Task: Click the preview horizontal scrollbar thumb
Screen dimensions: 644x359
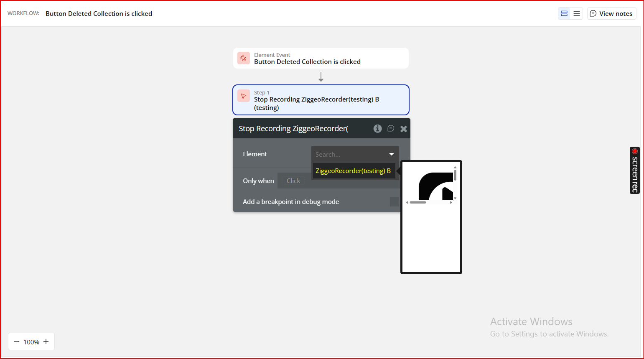Action: coord(418,202)
